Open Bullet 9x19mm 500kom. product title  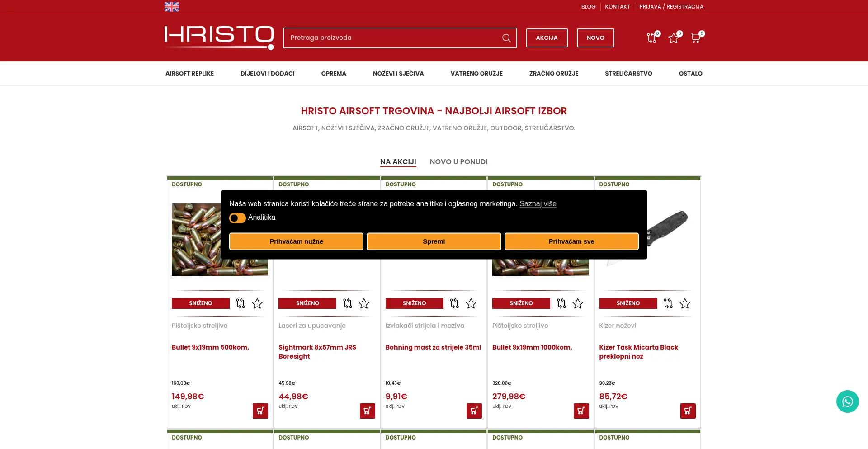(210, 347)
